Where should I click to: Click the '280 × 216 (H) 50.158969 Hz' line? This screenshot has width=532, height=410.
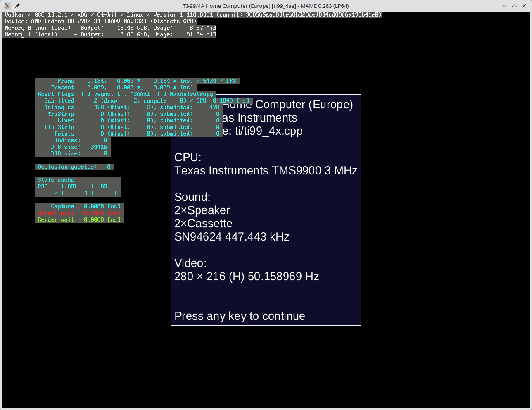pos(247,277)
